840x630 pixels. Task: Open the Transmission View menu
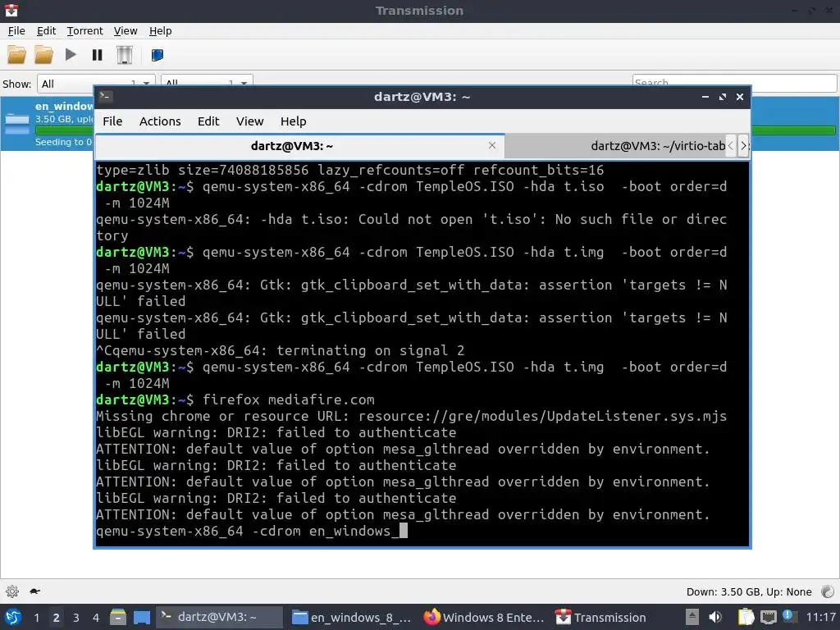click(x=126, y=31)
